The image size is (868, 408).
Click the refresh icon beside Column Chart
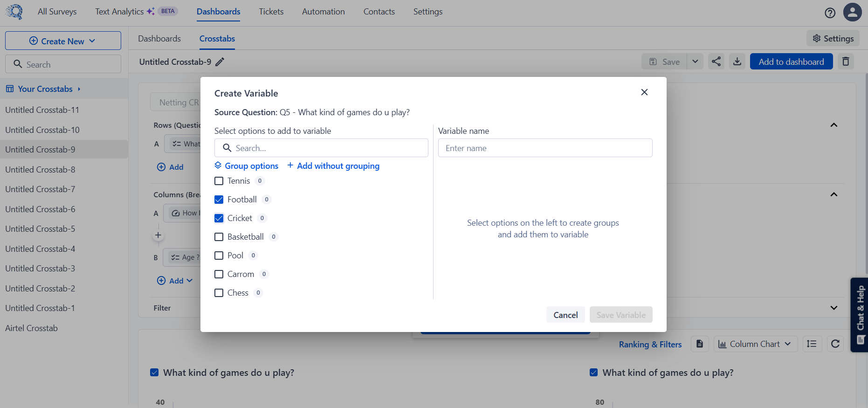tap(835, 344)
